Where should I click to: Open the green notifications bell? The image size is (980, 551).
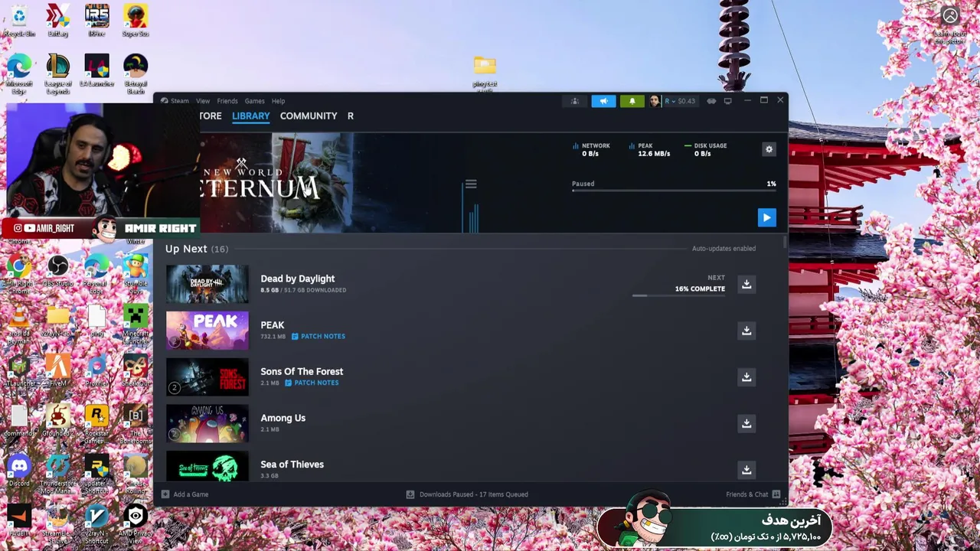click(632, 101)
